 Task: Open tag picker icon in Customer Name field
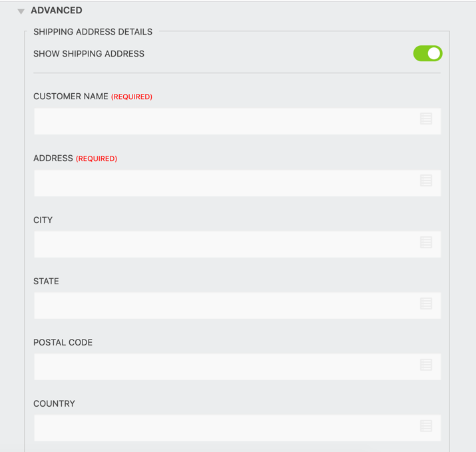click(426, 118)
